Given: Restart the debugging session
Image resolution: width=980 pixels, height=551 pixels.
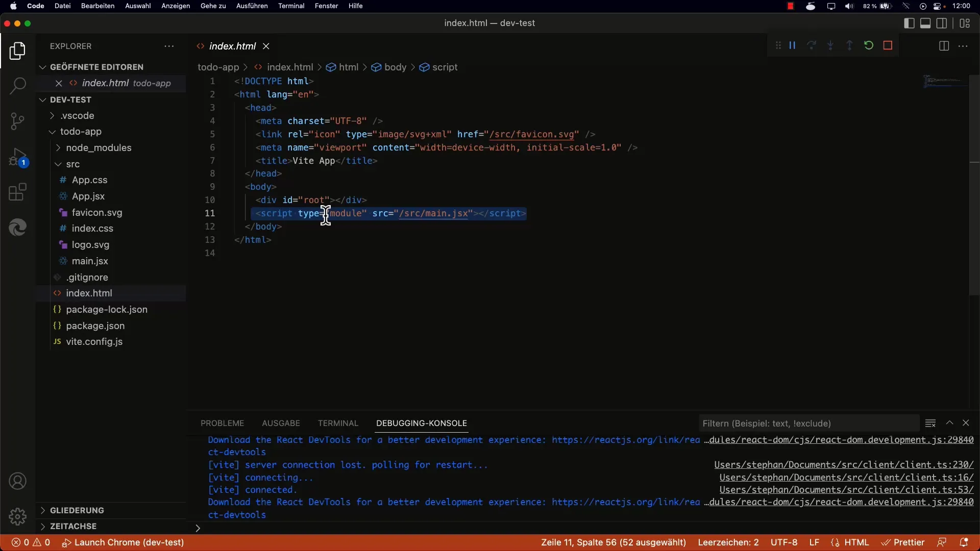Looking at the screenshot, I should [869, 45].
